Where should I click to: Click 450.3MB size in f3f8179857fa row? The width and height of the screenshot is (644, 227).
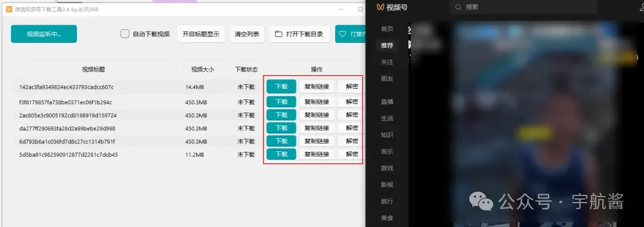[196, 102]
